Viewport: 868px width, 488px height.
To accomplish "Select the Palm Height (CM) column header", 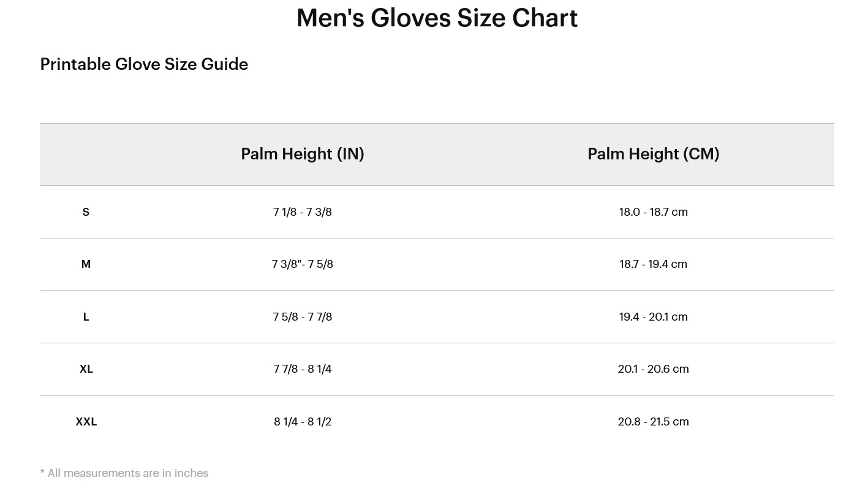I will click(654, 154).
